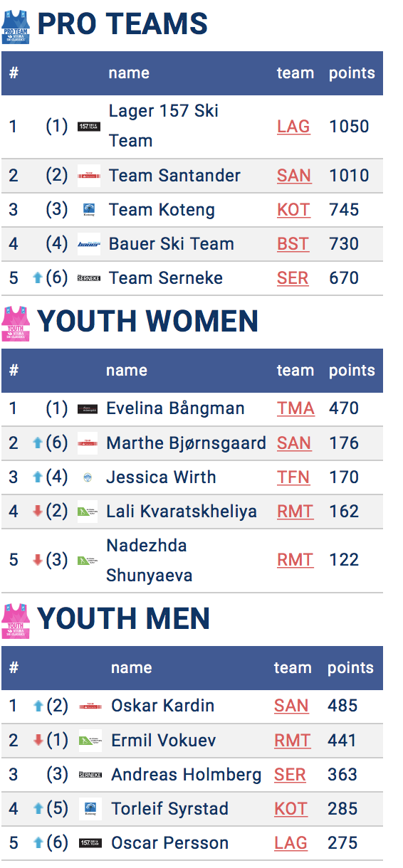This screenshot has height=868, width=403.
Task: Open KOT link beside Torleif Syrstad
Action: (291, 809)
